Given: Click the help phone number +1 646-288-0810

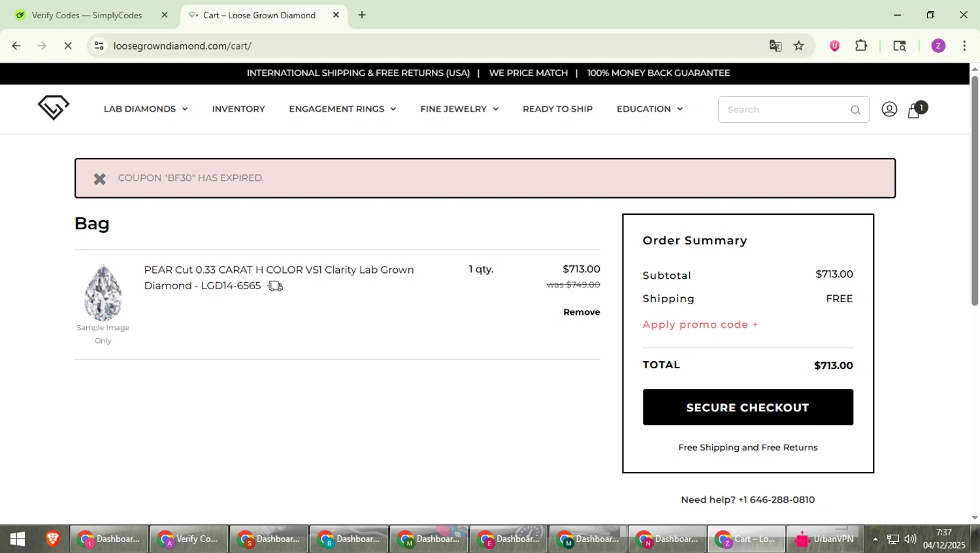Looking at the screenshot, I should (776, 499).
